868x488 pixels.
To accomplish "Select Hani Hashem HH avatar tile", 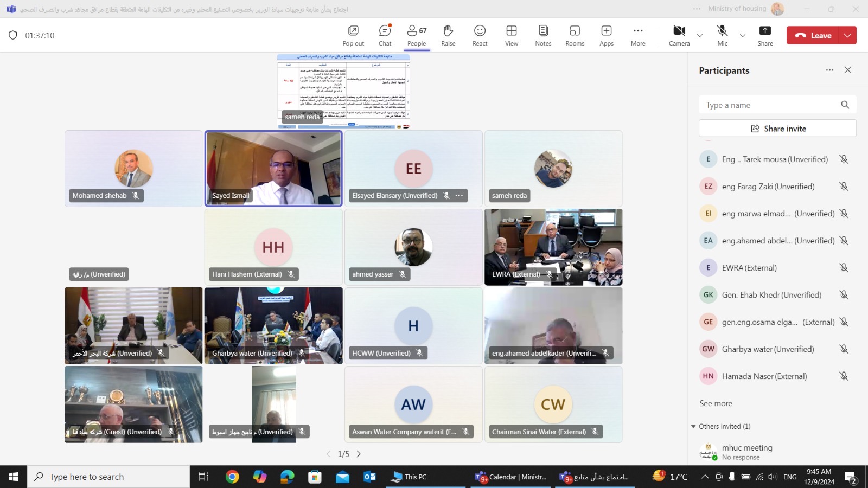I will coord(273,247).
